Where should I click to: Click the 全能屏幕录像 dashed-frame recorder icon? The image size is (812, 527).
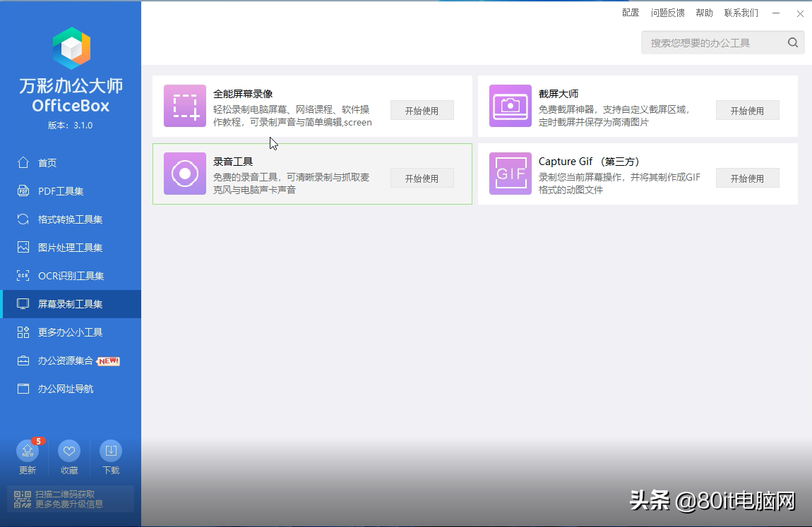click(x=184, y=107)
